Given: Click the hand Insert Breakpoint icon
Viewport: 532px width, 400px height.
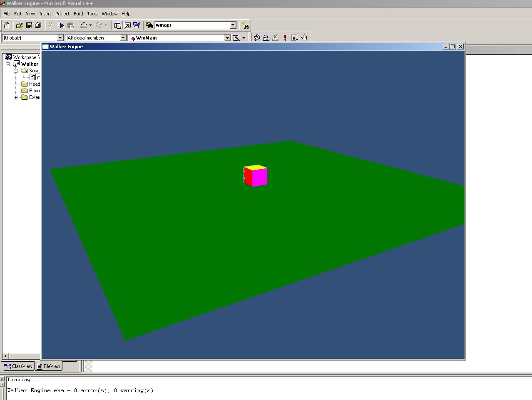Looking at the screenshot, I should 304,38.
